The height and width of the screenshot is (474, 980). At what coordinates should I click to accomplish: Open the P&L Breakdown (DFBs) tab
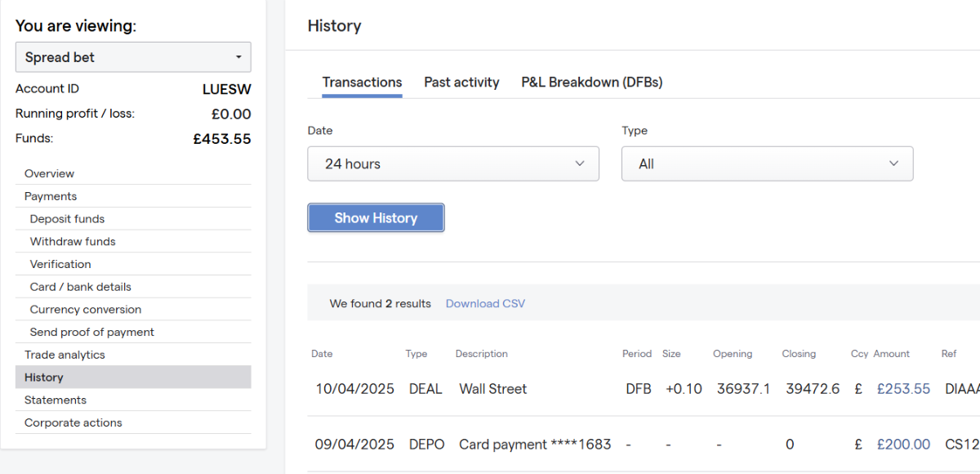click(x=591, y=83)
